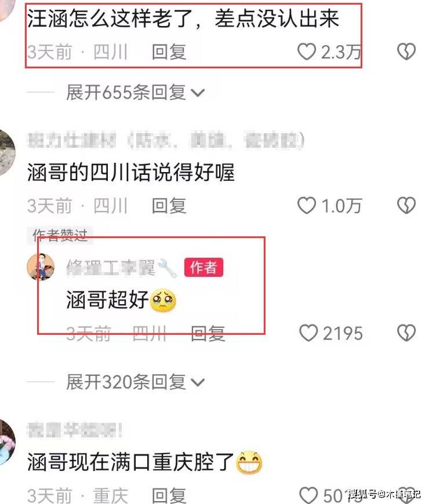Tap the 作者赞过 tag
The width and height of the screenshot is (429, 504).
(x=60, y=235)
